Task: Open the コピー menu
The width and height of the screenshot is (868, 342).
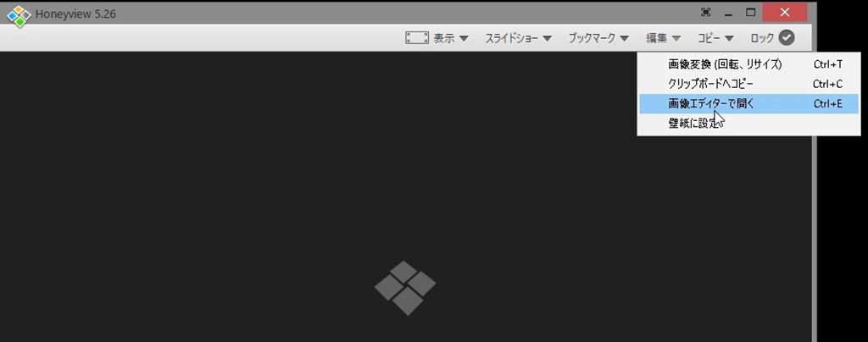Action: pyautogui.click(x=715, y=38)
